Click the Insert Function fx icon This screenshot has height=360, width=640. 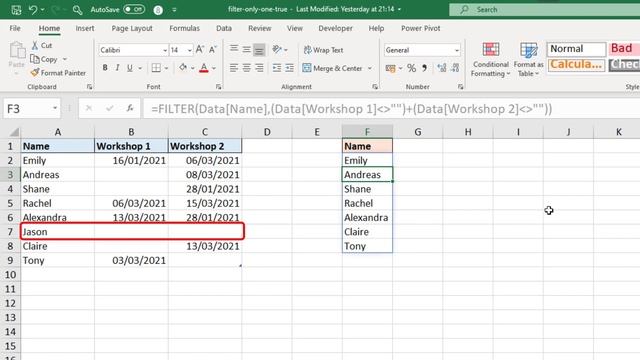click(x=130, y=109)
